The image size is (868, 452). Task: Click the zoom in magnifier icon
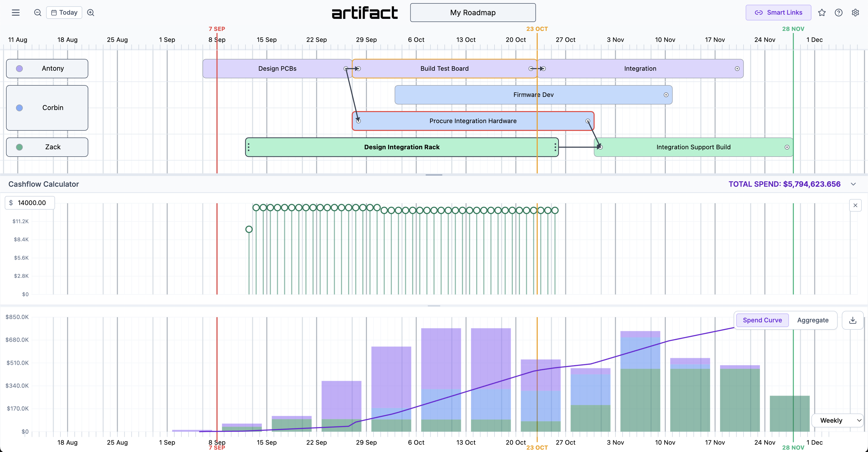[91, 13]
